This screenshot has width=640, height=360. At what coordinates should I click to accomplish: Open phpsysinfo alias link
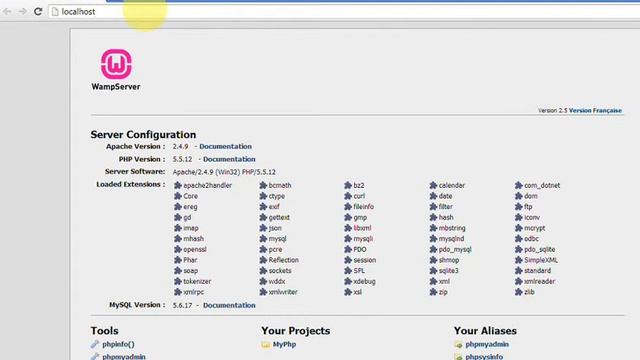(x=484, y=357)
